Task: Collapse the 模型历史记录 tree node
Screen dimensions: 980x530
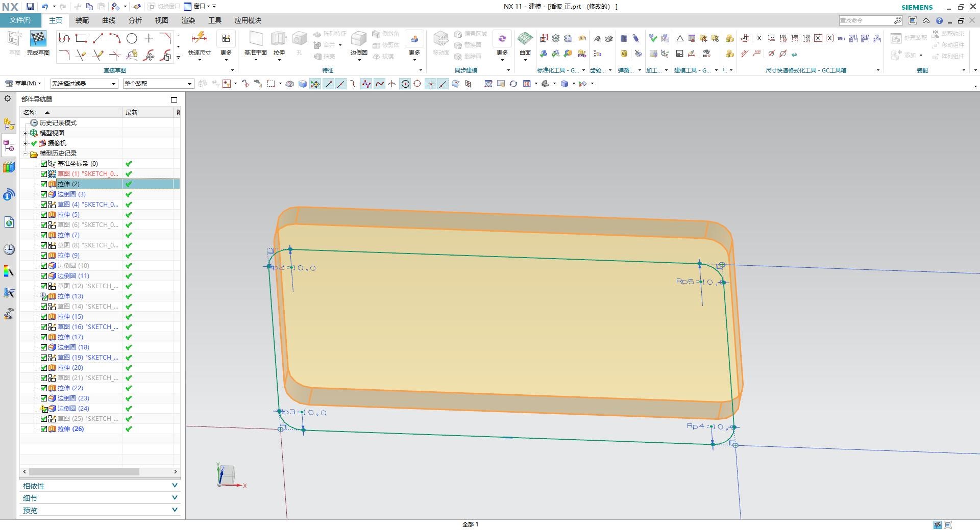Action: click(x=25, y=154)
